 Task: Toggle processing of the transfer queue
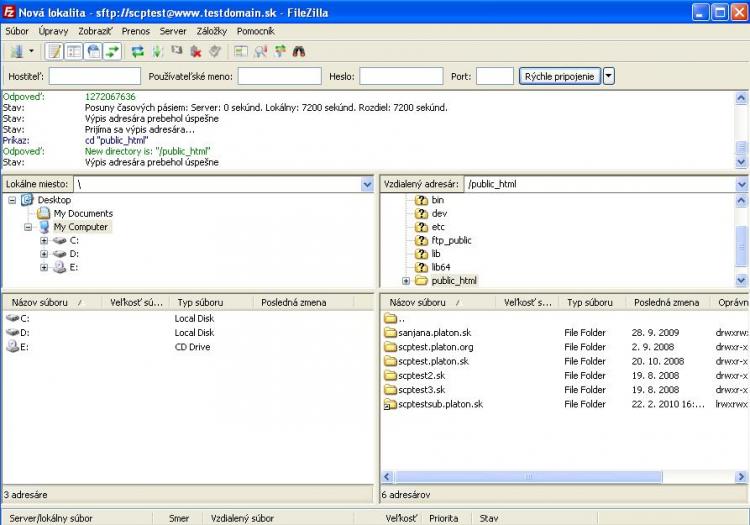pos(157,51)
